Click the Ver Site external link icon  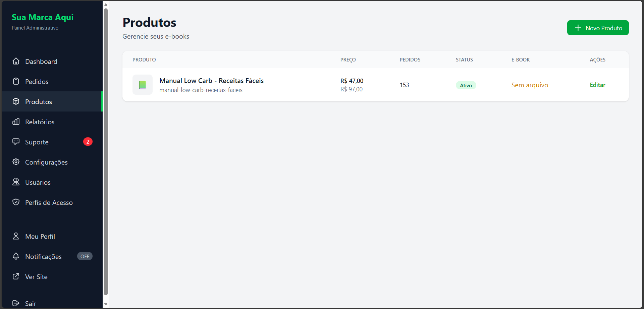[16, 276]
